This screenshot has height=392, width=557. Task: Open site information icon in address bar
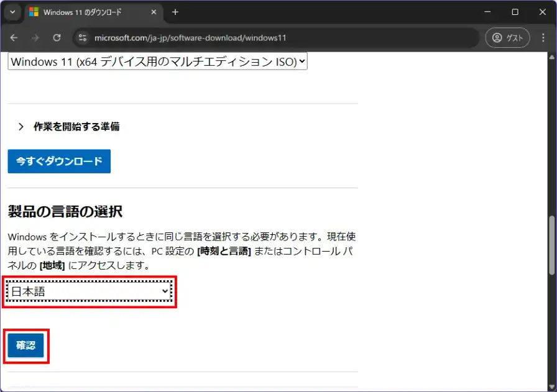(x=83, y=38)
